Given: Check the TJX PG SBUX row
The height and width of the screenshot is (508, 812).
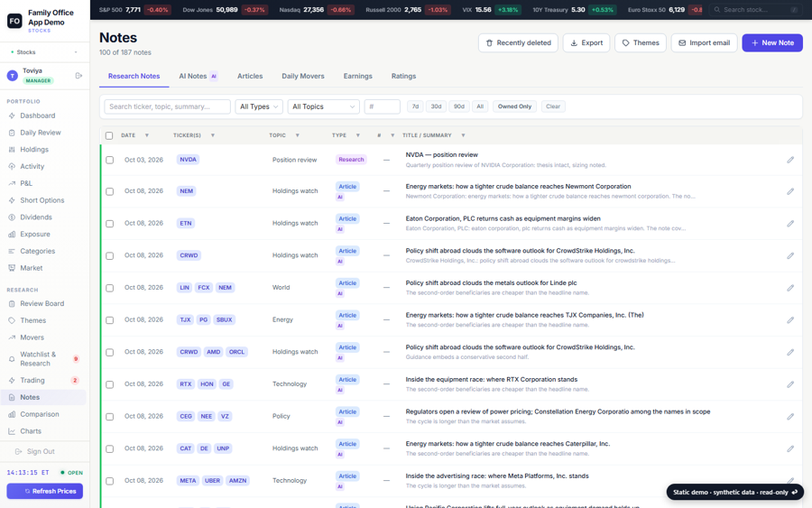Looking at the screenshot, I should (x=109, y=320).
